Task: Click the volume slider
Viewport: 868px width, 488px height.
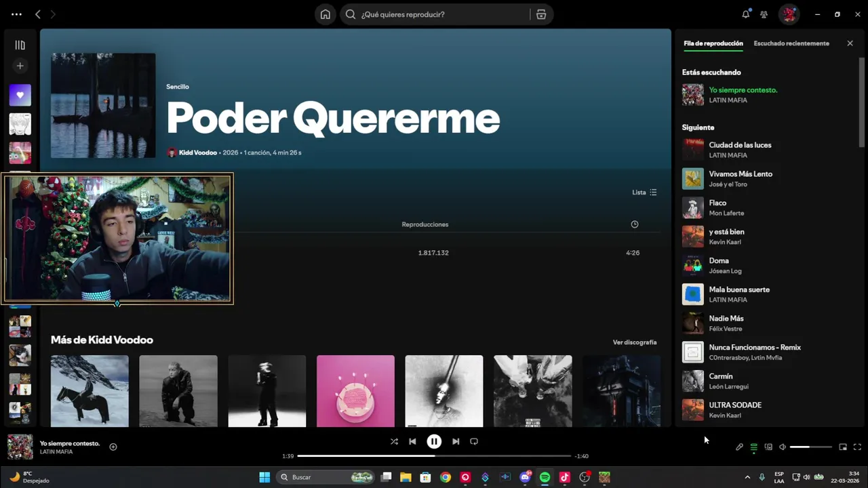Action: (811, 447)
